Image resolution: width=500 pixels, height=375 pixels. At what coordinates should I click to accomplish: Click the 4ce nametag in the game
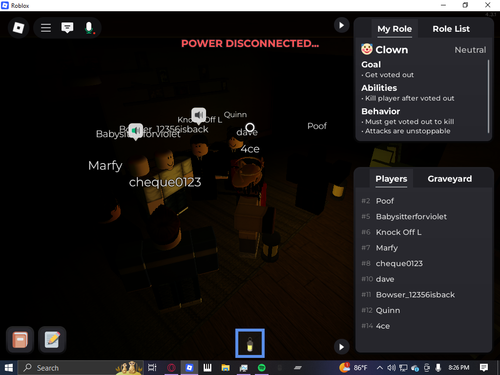point(250,149)
